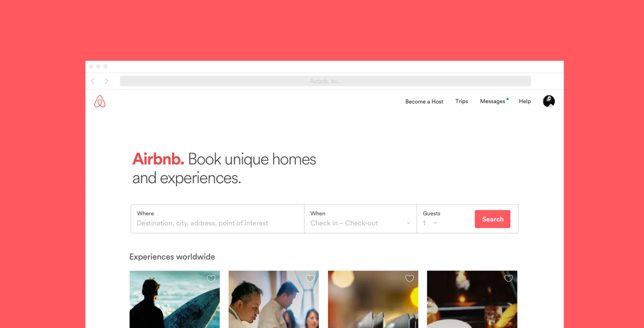Toggle heart on the chef cooking experience

point(310,278)
